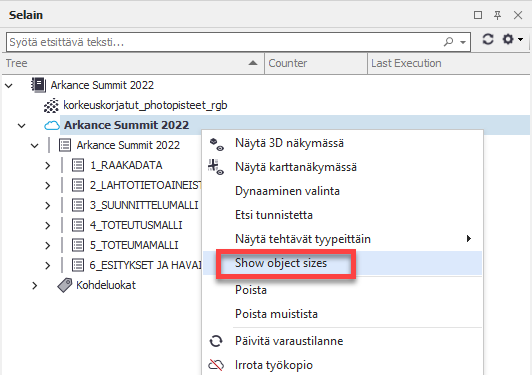This screenshot has width=532, height=375.
Task: Click the Kohdeluokat tag icon
Action: click(65, 285)
